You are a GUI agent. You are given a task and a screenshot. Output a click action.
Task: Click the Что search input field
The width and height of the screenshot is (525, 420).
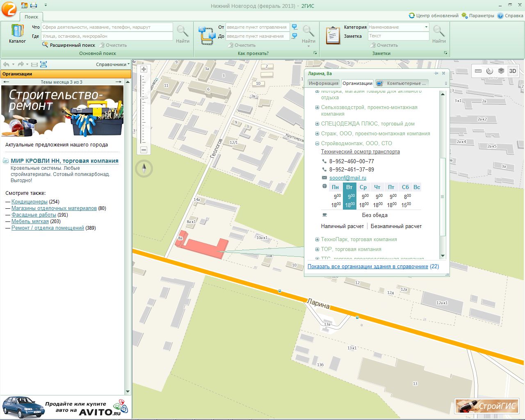pyautogui.click(x=107, y=27)
